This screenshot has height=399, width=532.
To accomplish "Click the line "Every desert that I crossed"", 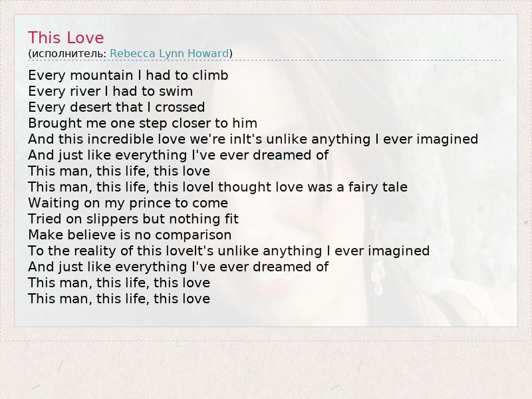I will click(116, 107).
